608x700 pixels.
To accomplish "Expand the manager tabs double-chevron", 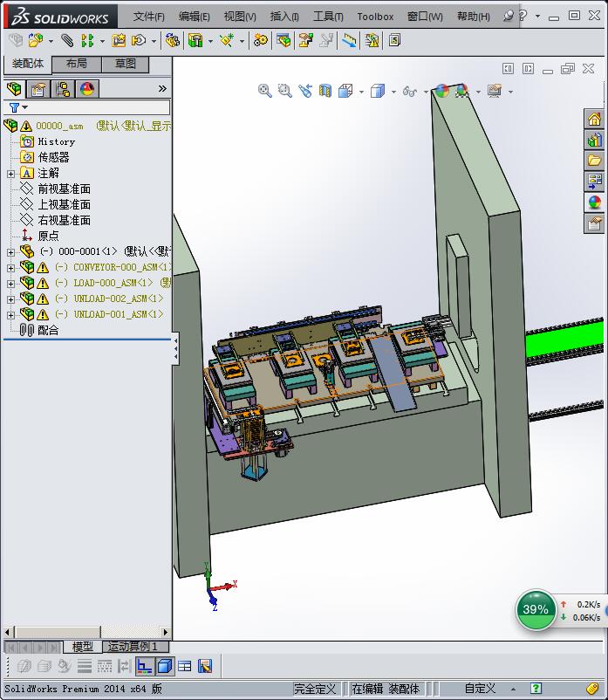I will tap(162, 88).
